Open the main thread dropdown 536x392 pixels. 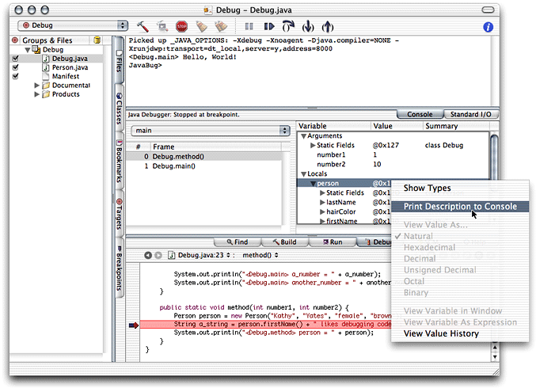coord(211,131)
